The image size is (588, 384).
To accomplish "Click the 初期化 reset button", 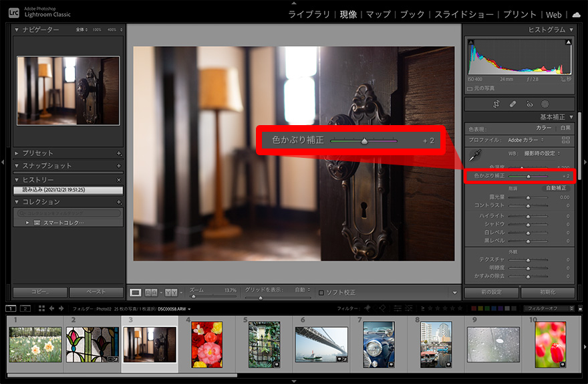I will [547, 292].
